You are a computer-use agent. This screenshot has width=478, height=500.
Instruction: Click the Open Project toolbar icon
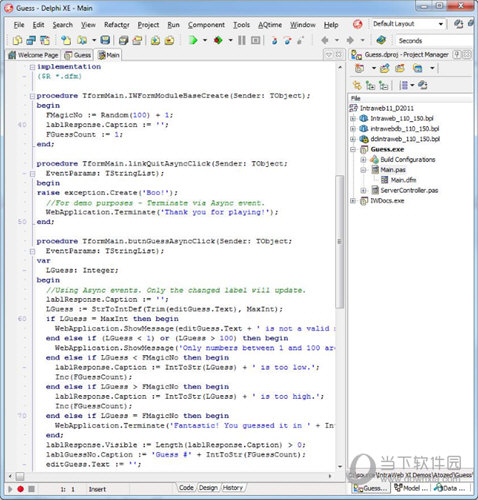pos(137,40)
